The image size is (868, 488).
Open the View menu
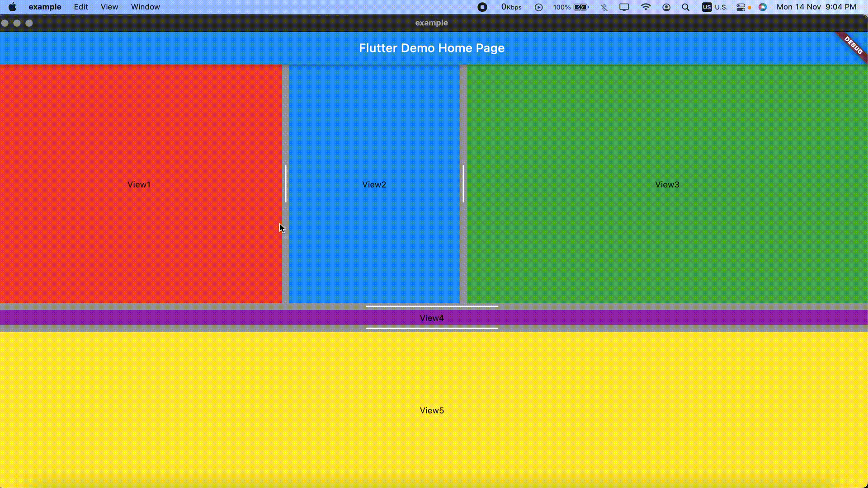(x=109, y=7)
